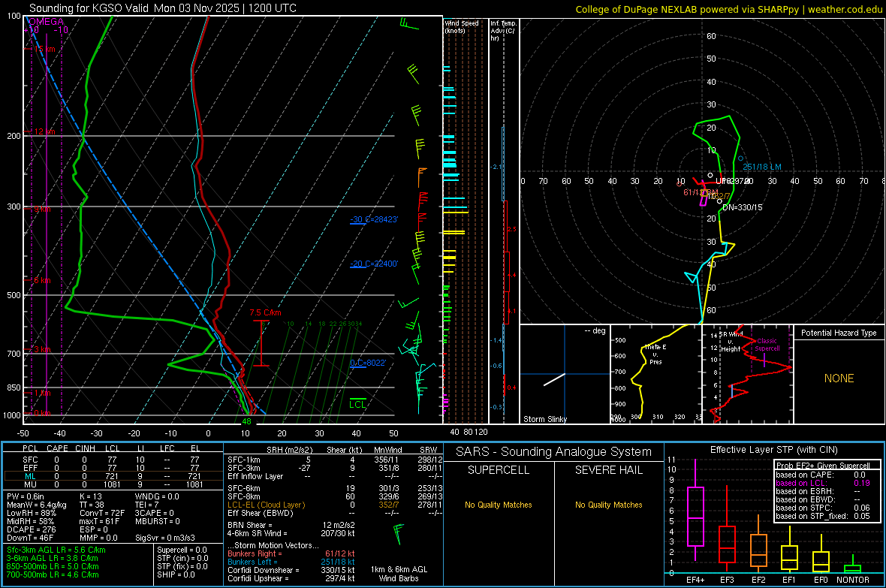This screenshot has height=588, width=886.
Task: Click the 'BRN Shear =' row
Action: (x=291, y=525)
